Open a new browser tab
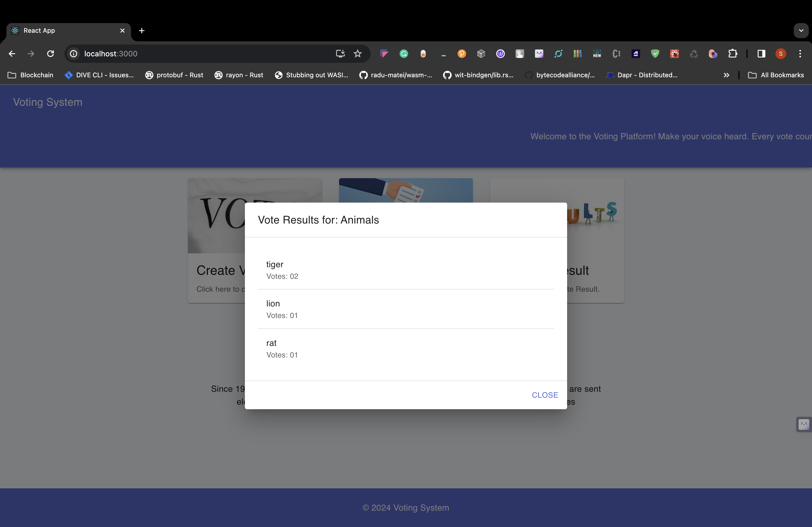Viewport: 812px width, 527px height. click(142, 31)
